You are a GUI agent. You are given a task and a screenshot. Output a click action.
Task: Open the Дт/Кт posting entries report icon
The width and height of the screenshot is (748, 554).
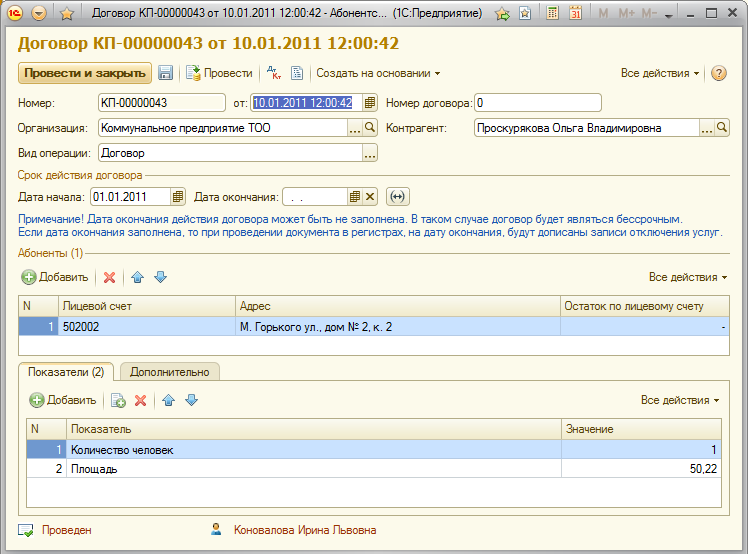point(274,73)
